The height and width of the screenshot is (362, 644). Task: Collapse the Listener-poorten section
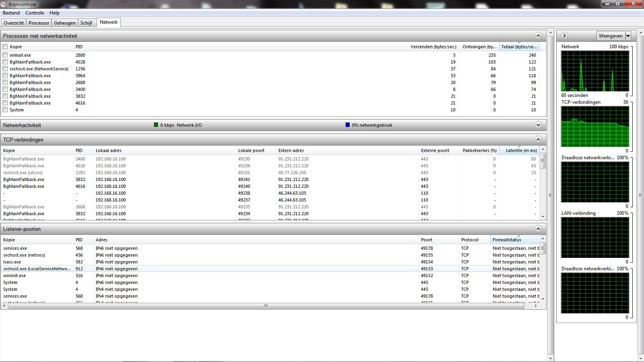(x=538, y=228)
